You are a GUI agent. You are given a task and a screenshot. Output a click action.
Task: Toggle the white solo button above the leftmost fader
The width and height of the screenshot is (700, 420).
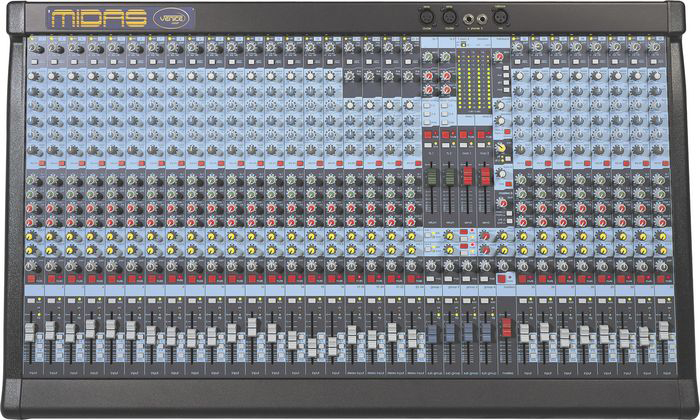[30, 301]
